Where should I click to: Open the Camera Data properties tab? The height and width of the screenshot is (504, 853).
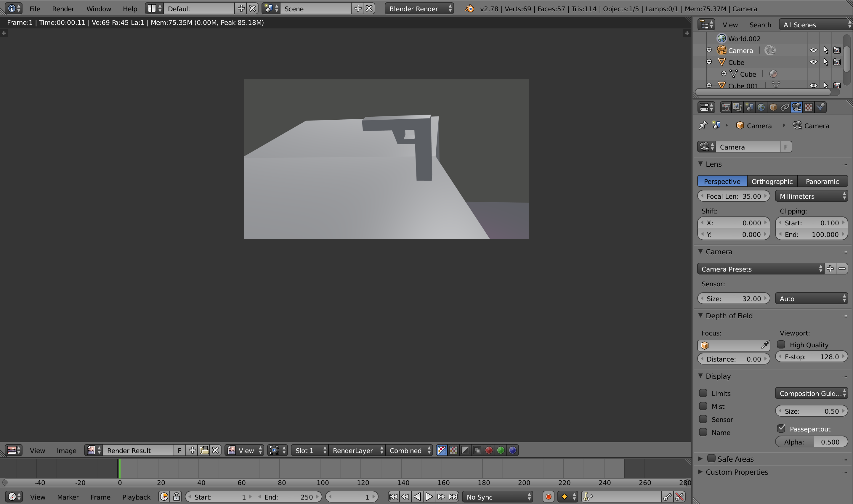pyautogui.click(x=797, y=107)
